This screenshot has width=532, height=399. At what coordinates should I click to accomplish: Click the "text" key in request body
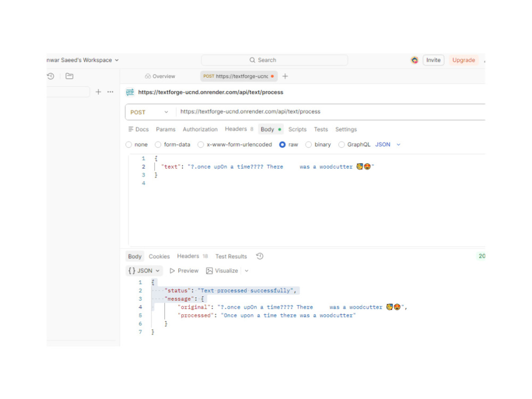pos(171,167)
